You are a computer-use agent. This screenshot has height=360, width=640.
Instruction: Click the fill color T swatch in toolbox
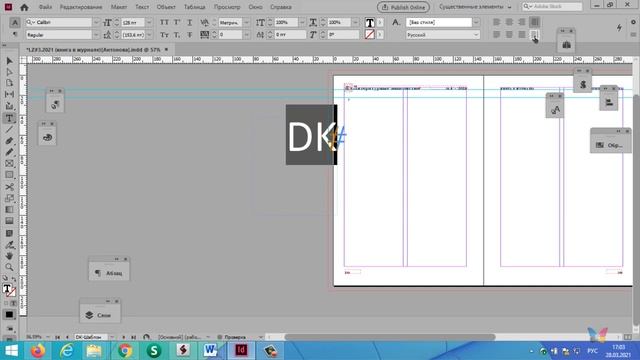point(7,289)
